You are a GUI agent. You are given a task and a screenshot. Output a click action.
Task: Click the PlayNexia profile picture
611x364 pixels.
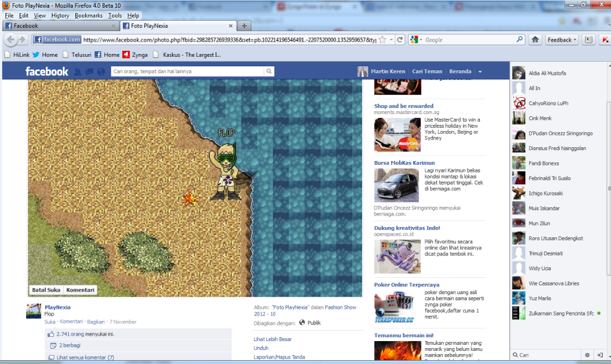click(x=33, y=311)
